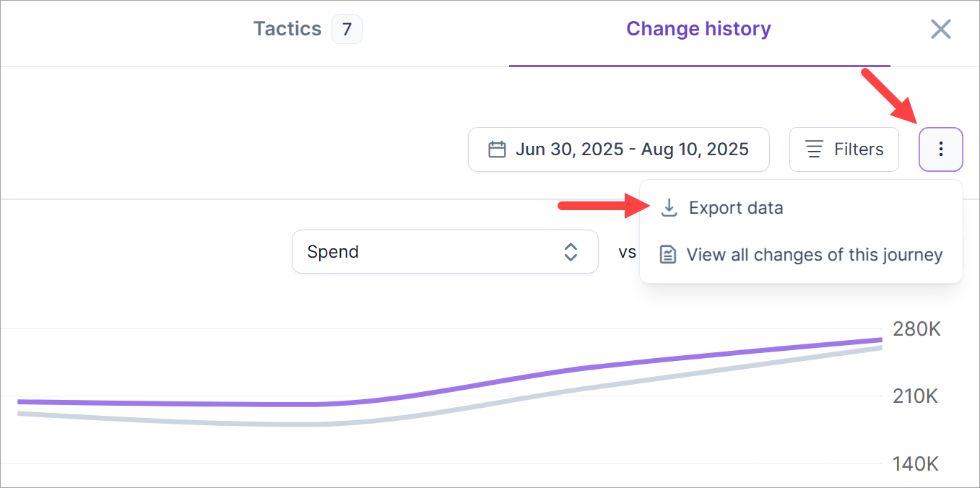Click the calendar icon in date range
The height and width of the screenshot is (488, 980).
[x=497, y=149]
